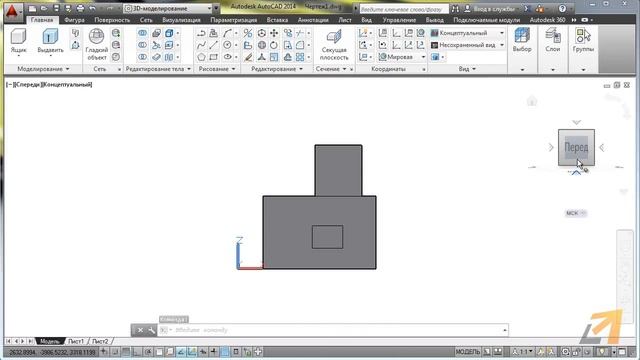Expand the Редактирование panel
This screenshot has height=360, width=640.
(277, 69)
